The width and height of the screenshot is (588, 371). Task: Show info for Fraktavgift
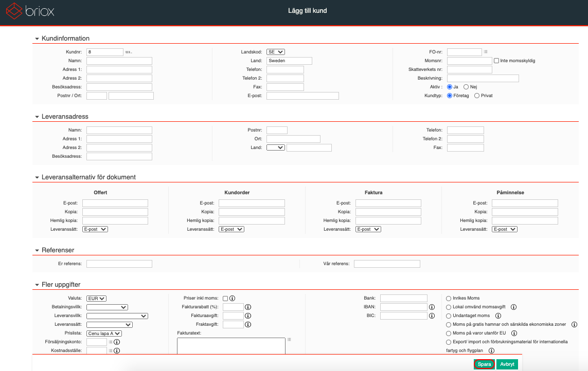pos(248,325)
